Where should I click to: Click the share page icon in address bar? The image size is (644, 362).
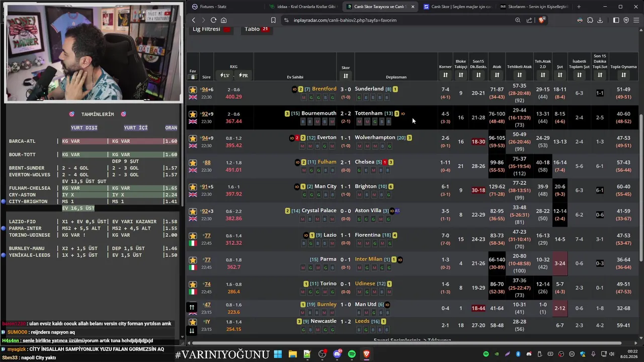pos(529,20)
